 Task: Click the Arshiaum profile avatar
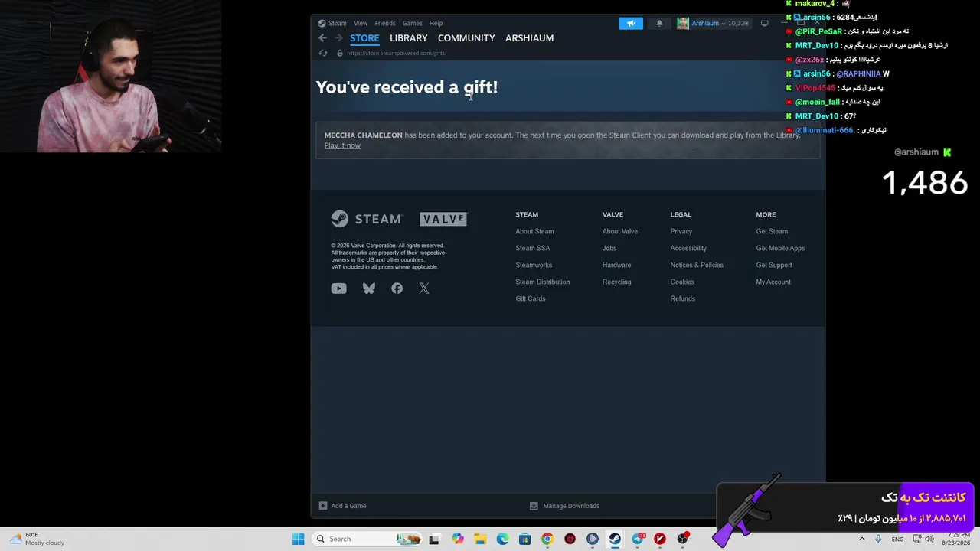pyautogui.click(x=683, y=23)
